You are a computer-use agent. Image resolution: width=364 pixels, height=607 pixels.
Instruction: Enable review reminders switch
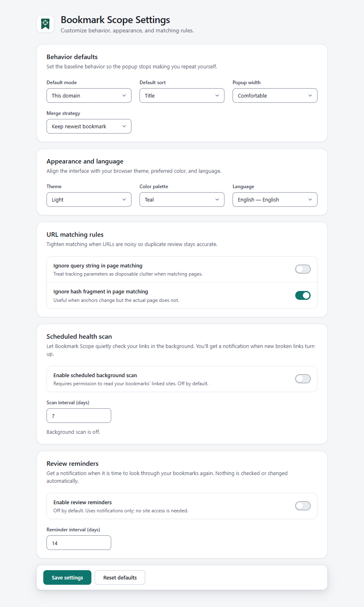(303, 506)
